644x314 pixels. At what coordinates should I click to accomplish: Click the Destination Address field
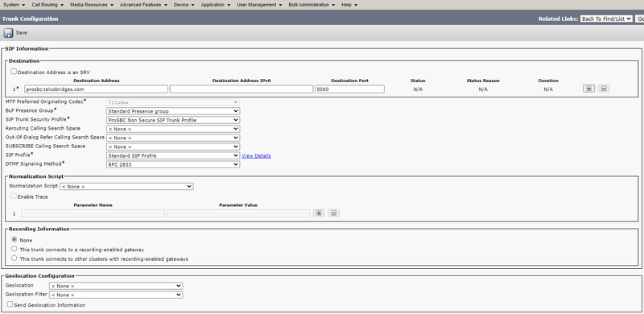tap(96, 89)
